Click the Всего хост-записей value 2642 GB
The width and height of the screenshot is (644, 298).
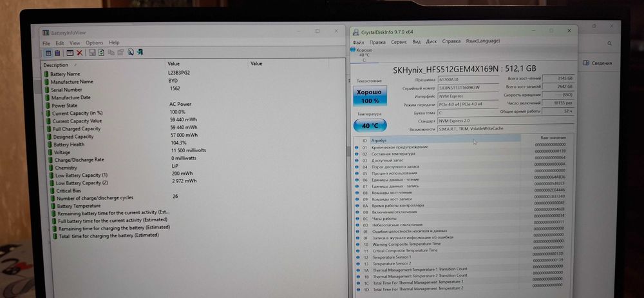click(558, 86)
